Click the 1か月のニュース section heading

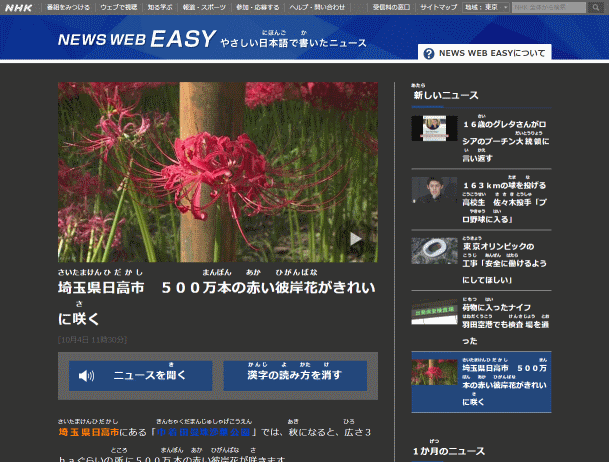(449, 451)
